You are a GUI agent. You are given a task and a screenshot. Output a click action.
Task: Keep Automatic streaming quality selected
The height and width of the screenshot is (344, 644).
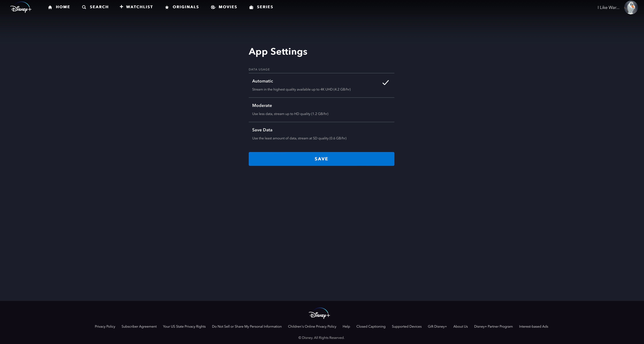tap(322, 85)
